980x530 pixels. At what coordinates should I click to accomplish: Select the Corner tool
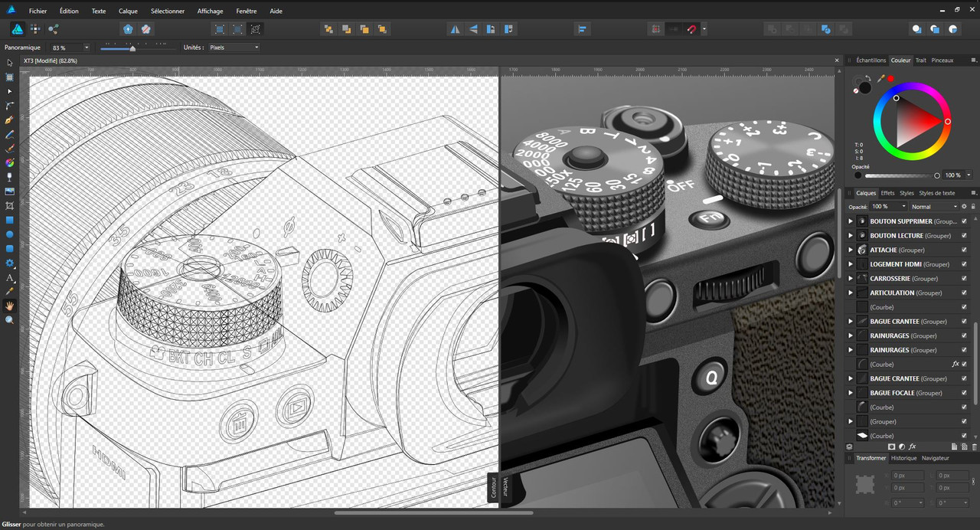10,106
